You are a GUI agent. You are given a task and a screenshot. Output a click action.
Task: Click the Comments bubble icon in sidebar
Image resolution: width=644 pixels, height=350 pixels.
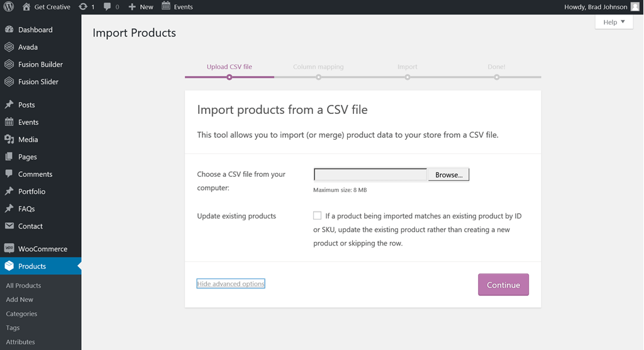[x=9, y=174]
